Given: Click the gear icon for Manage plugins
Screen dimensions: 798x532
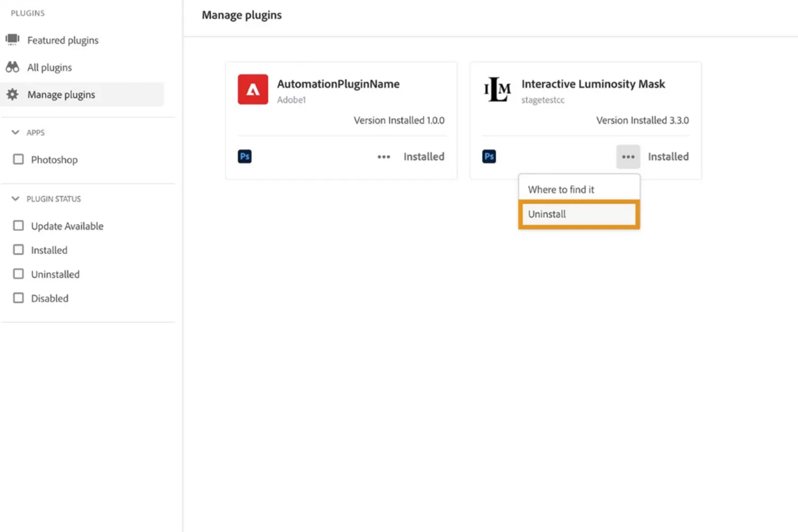Looking at the screenshot, I should pos(12,95).
